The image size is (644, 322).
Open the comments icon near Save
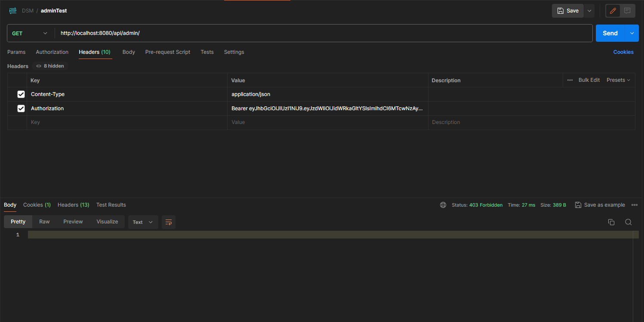pos(627,11)
